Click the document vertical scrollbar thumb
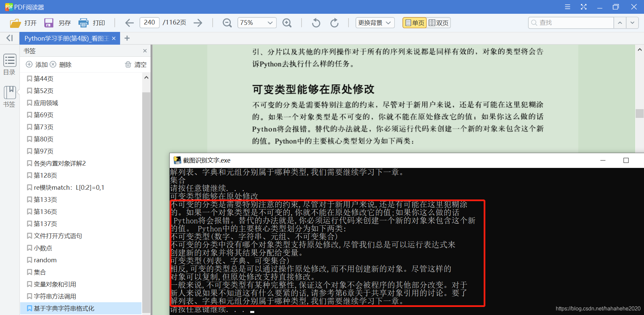 pyautogui.click(x=640, y=114)
